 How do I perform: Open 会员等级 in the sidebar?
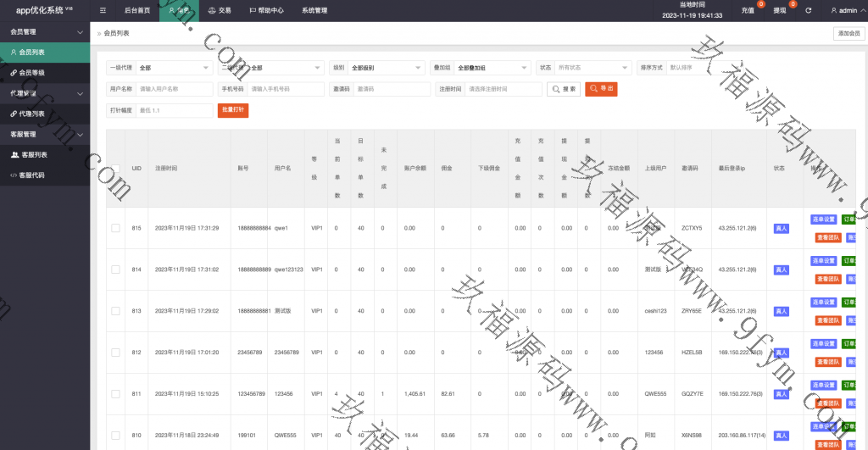coord(31,73)
